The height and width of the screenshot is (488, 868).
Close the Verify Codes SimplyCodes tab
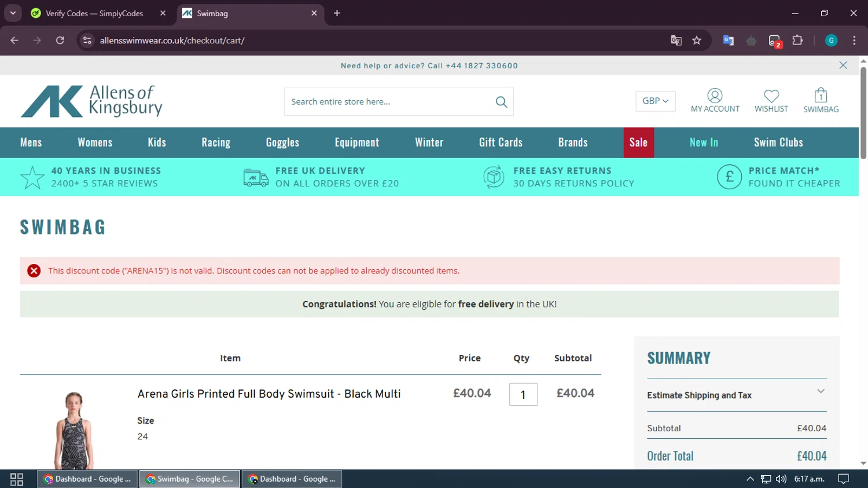[x=163, y=13]
